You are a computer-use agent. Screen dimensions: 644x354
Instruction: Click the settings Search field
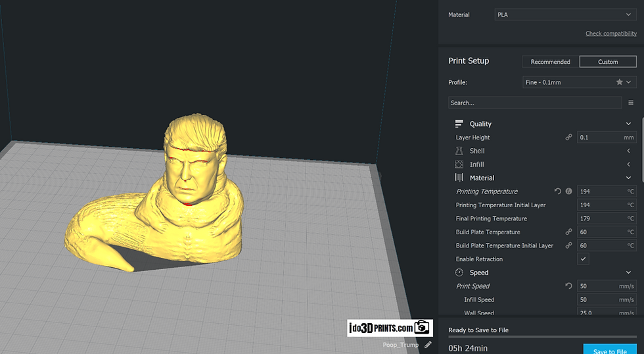pos(535,103)
